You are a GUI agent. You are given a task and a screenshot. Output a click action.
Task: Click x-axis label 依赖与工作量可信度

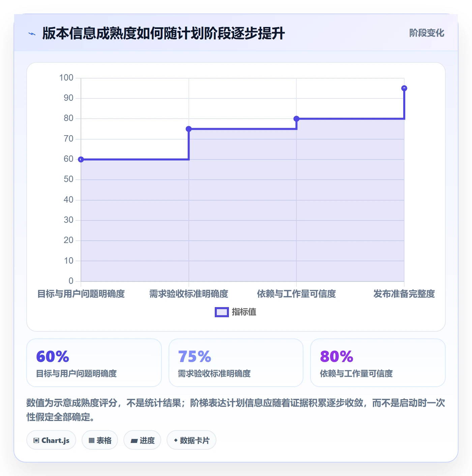(296, 294)
